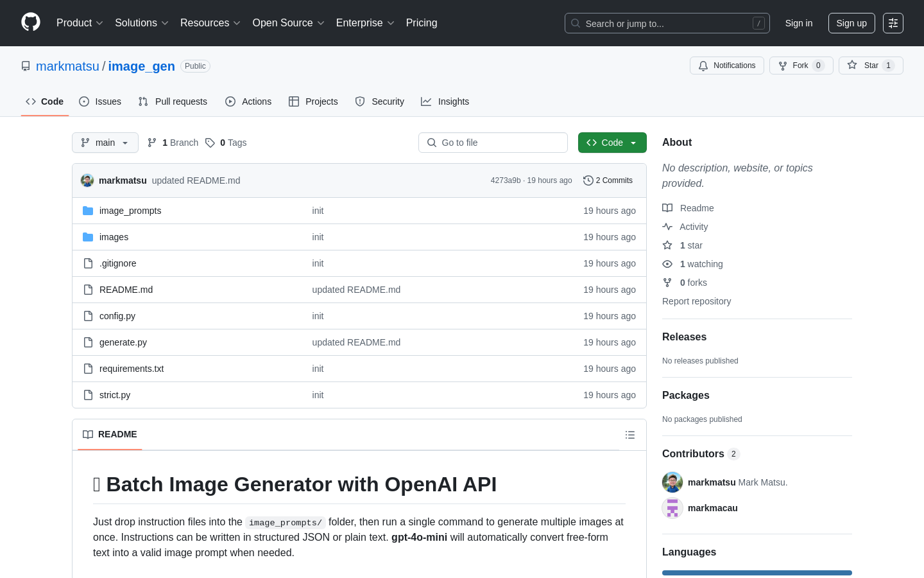This screenshot has height=578, width=924.
Task: Click the tag icon next to 0 Tags
Action: pos(210,143)
